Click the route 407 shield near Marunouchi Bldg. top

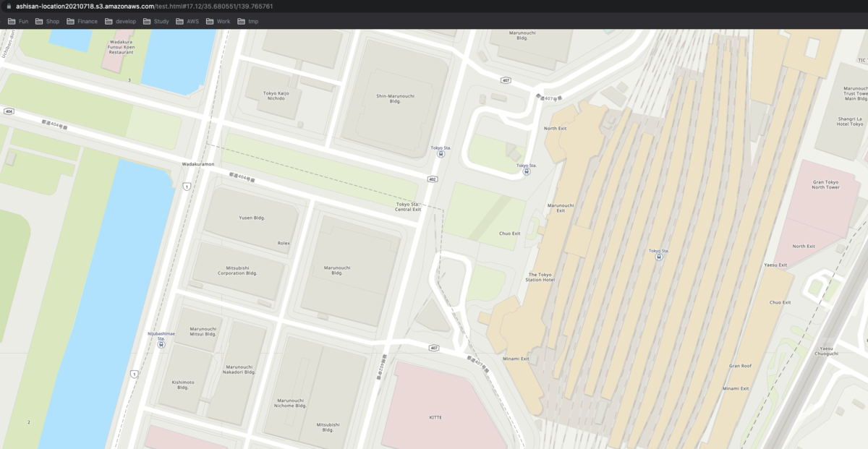tap(506, 80)
